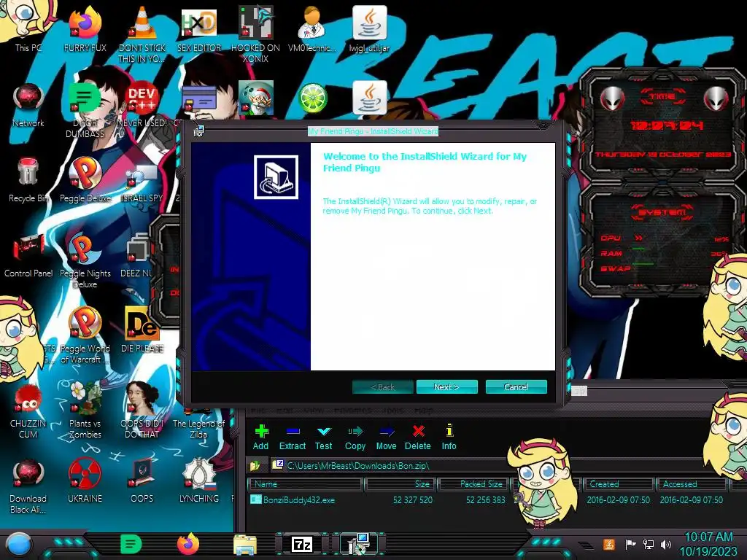Sort the 7-Zip list by the Size column
Image resolution: width=747 pixels, height=560 pixels.
[400, 484]
